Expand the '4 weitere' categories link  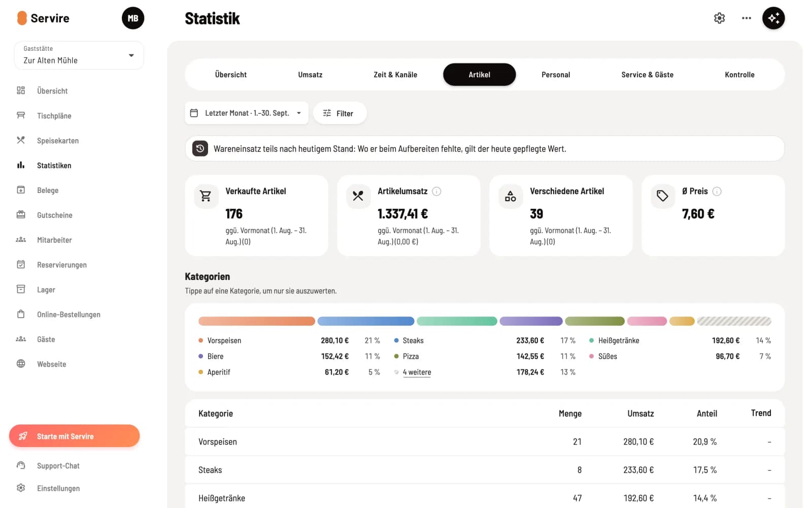417,372
